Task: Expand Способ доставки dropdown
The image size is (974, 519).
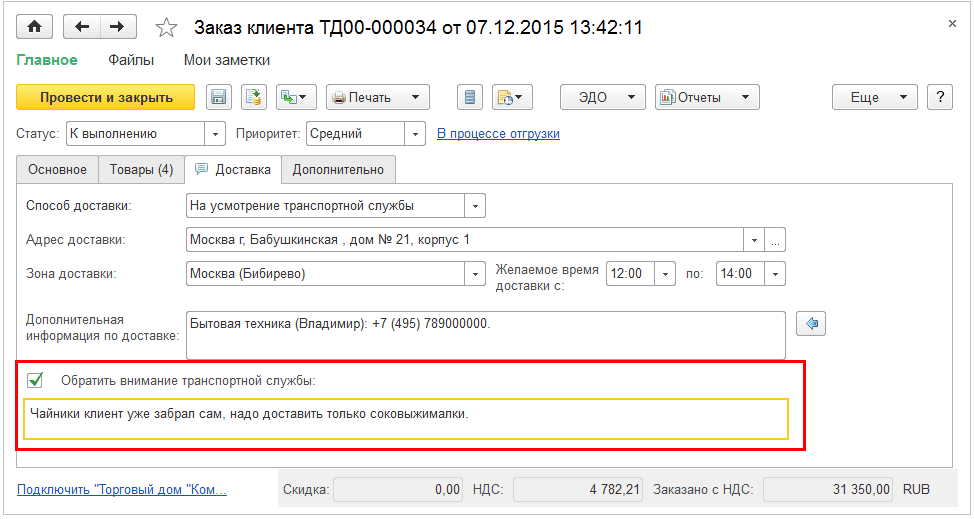Action: 475,206
